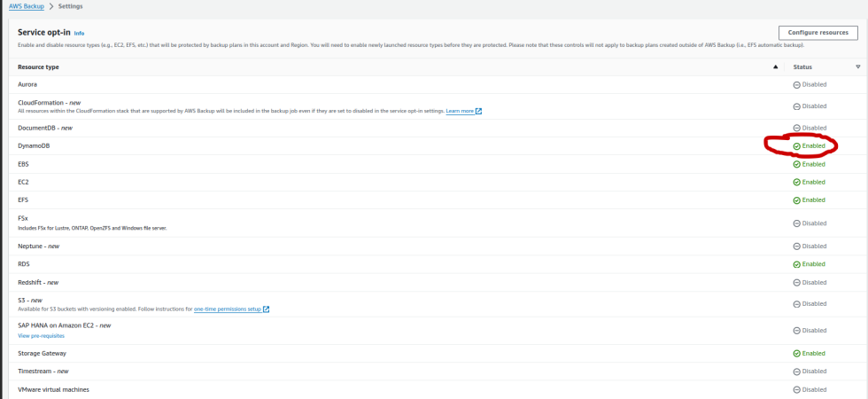Screen dimensions: 868x399
Task: Click the VMware virtual machines Disabled icon
Action: click(x=796, y=389)
